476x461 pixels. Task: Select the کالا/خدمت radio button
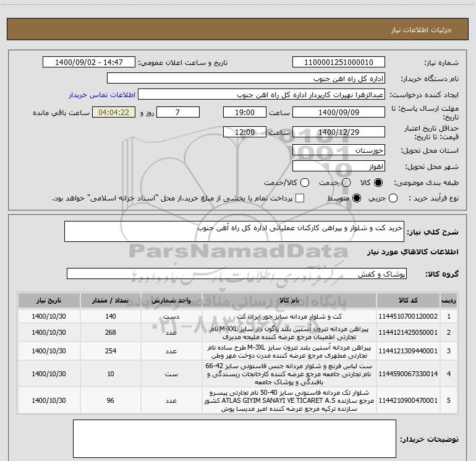[305, 183]
